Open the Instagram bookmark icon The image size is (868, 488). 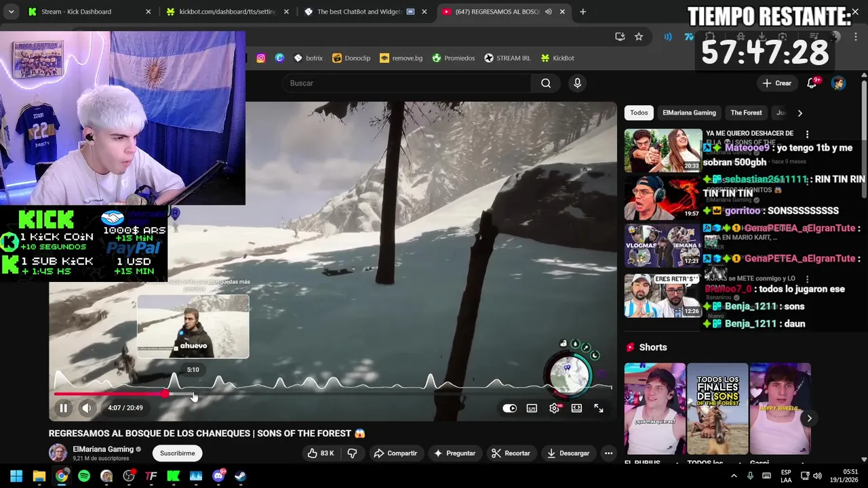click(260, 58)
